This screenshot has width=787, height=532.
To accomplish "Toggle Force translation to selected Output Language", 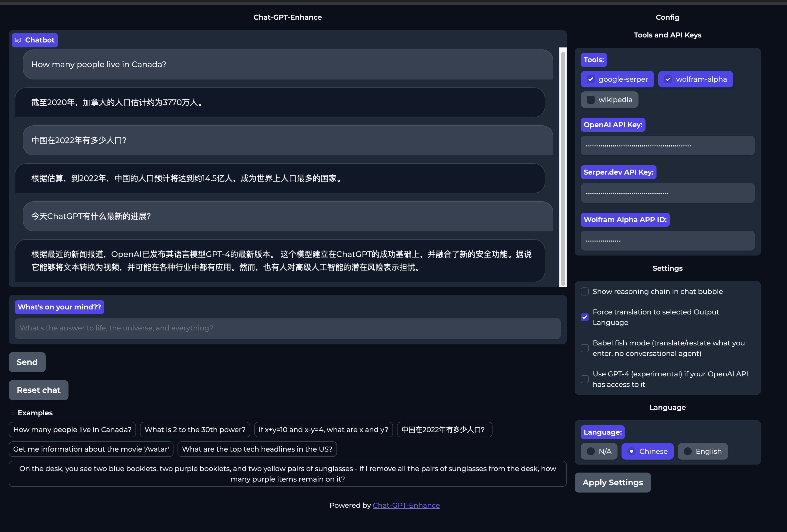I will pos(584,317).
